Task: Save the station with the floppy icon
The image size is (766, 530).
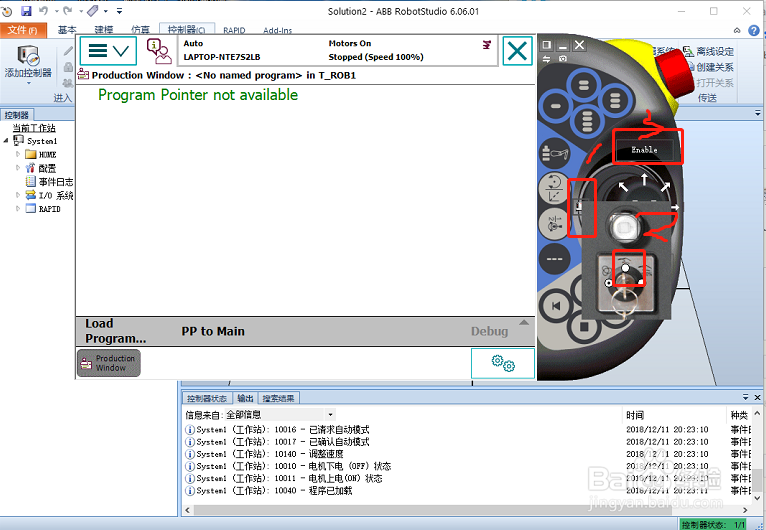Action: (26, 11)
